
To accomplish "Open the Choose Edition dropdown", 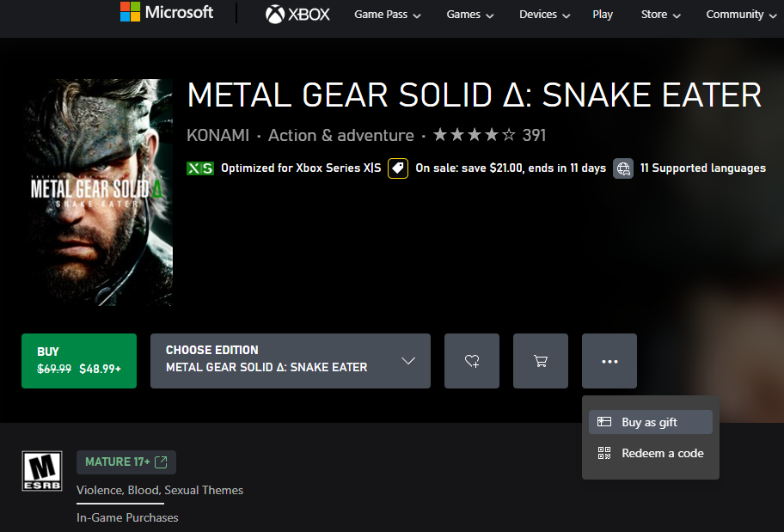I will (x=291, y=361).
